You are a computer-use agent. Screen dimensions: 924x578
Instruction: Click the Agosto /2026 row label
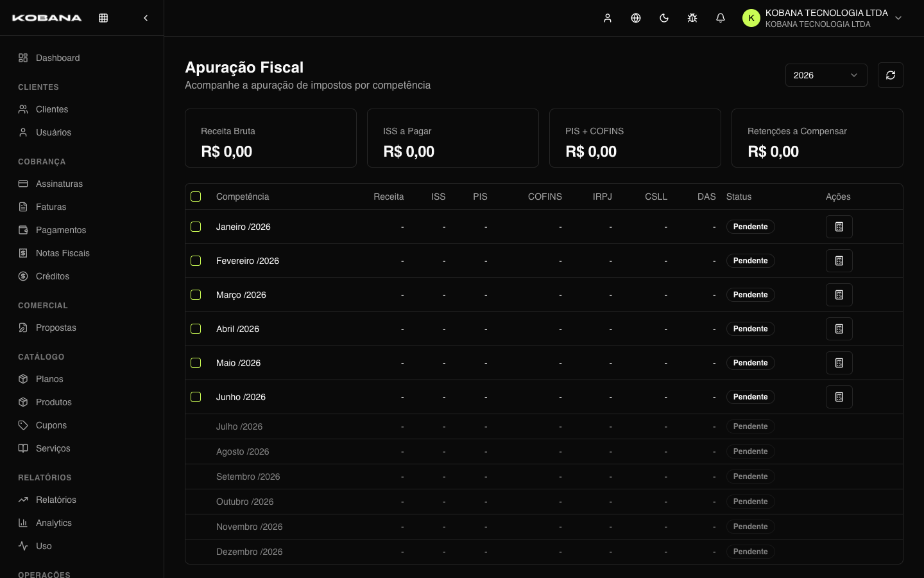point(243,451)
